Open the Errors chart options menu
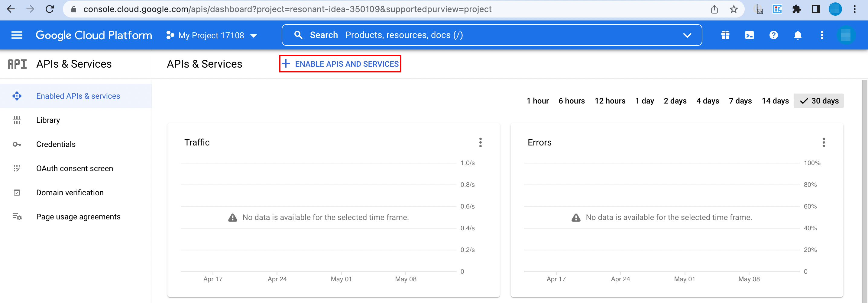The height and width of the screenshot is (303, 868). (x=824, y=142)
